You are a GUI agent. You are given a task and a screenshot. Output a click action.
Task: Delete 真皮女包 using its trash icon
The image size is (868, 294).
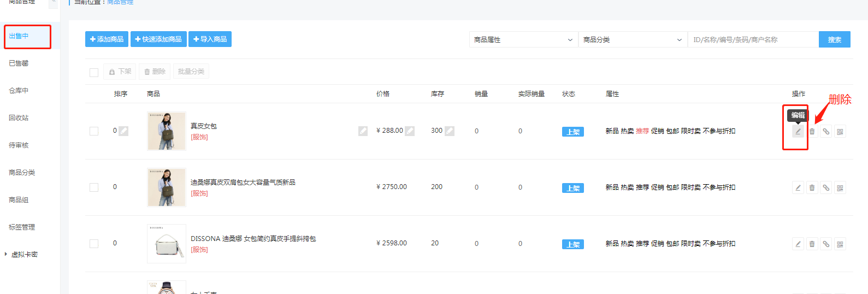(812, 132)
